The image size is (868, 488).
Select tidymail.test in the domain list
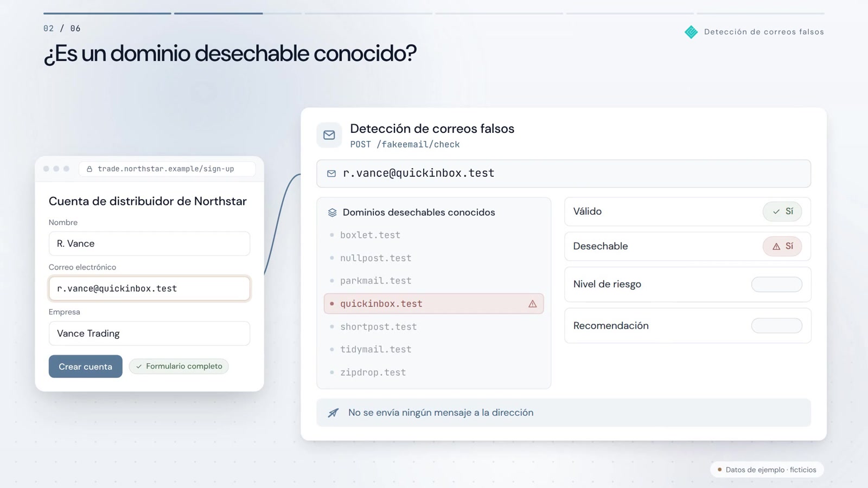click(375, 350)
